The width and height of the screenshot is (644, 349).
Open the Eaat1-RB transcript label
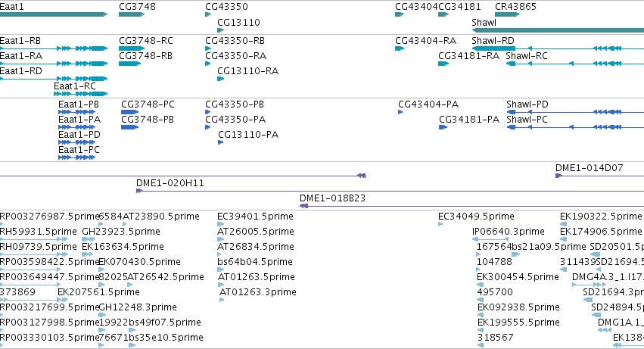(20, 41)
